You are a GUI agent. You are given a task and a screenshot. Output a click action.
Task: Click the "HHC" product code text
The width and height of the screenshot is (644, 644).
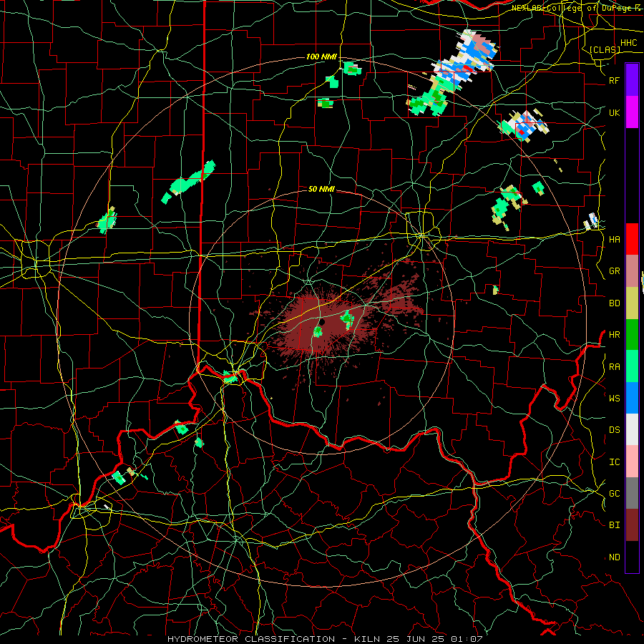pos(628,43)
